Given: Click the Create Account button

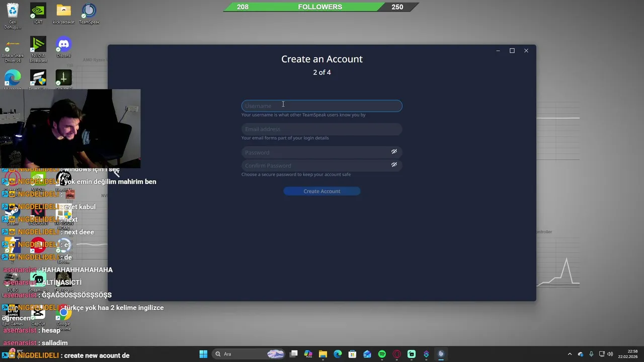Looking at the screenshot, I should (321, 191).
